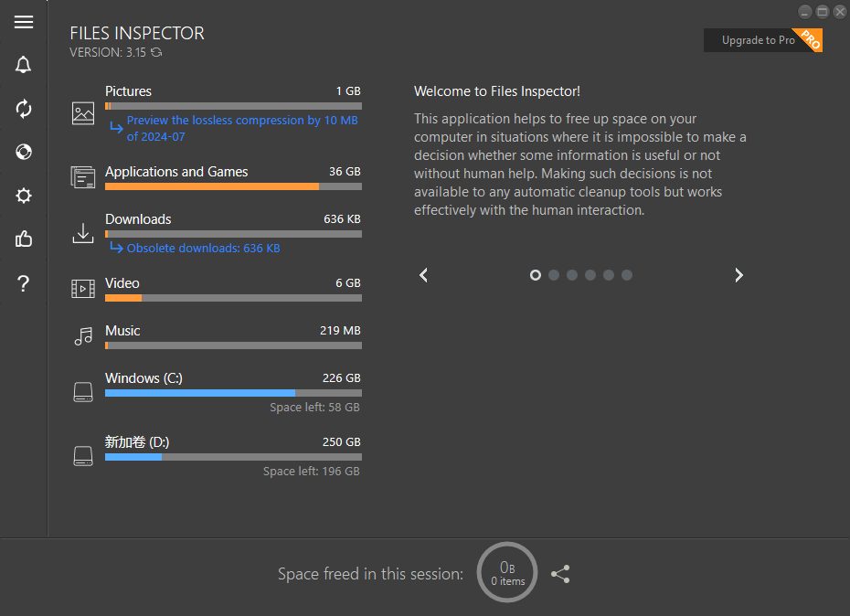Click the FILES INSPECTOR title

[x=137, y=33]
